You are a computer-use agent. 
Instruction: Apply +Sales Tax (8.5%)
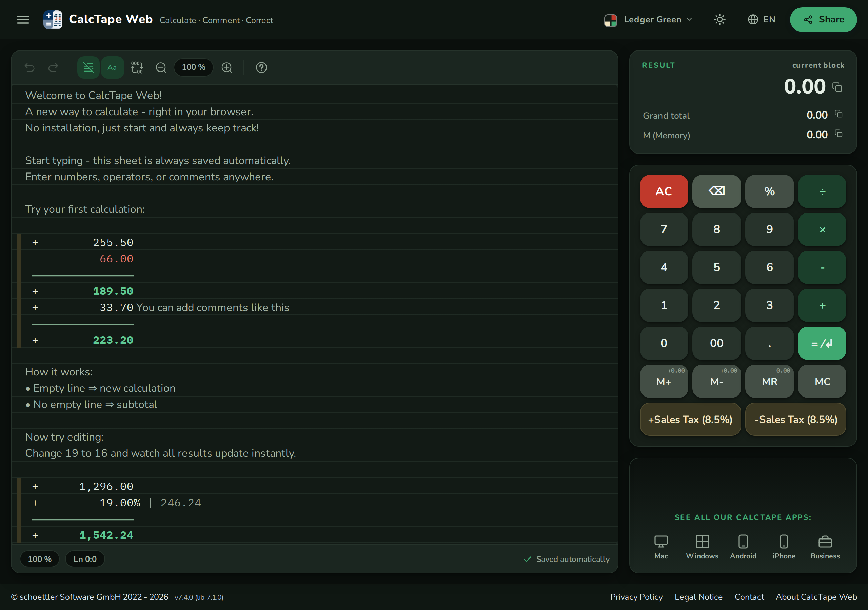(690, 420)
